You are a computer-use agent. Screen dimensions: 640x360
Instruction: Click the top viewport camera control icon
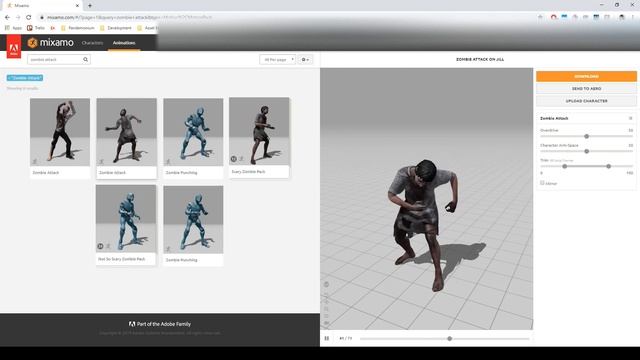point(326,284)
